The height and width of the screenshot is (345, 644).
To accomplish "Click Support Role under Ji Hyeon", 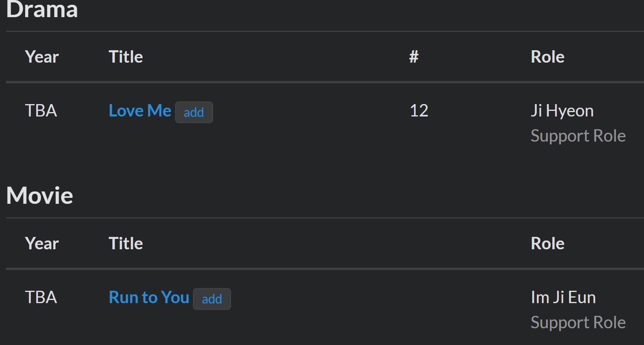I will coord(578,136).
